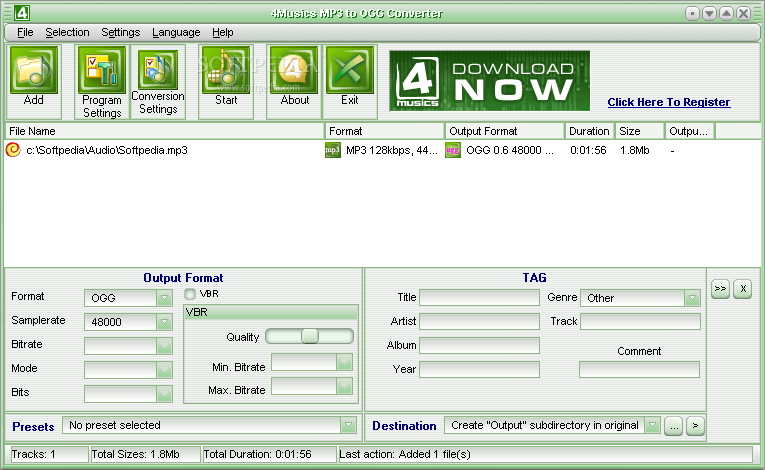
Task: Click the up-arrow title bar button
Action: click(726, 14)
